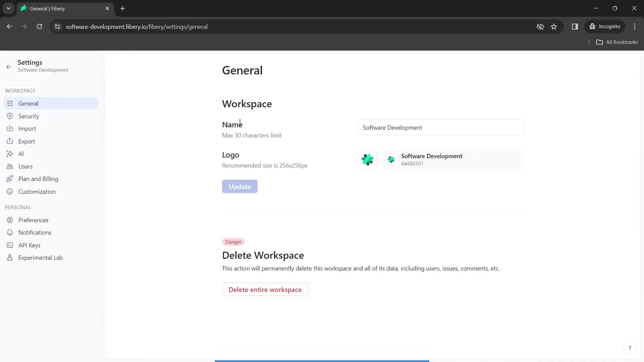Click the AI sparkle icon
The image size is (644, 362).
[10, 154]
